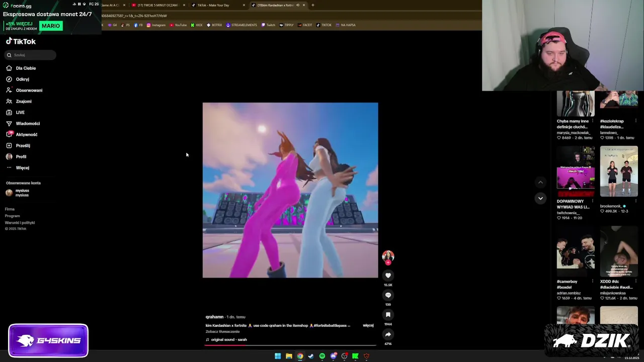Screen dimensions: 644x362
Task: Open the STREAMELEMENTS bookmark
Action: (242, 25)
